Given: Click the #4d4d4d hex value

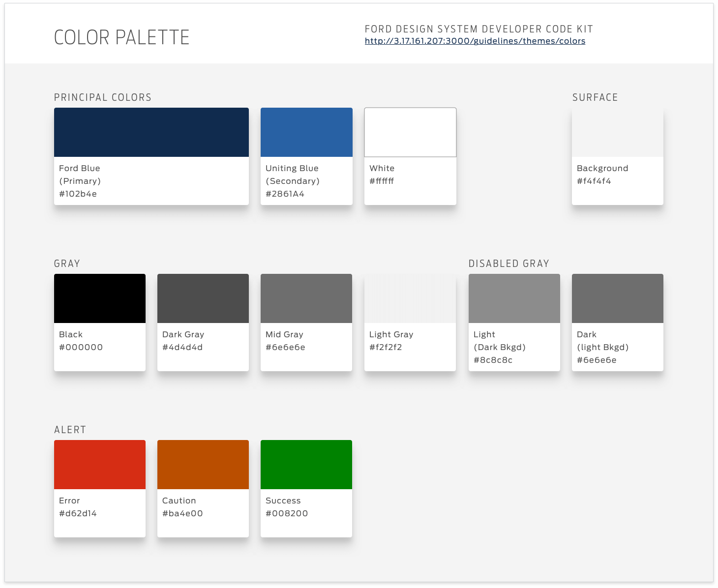Looking at the screenshot, I should point(182,347).
